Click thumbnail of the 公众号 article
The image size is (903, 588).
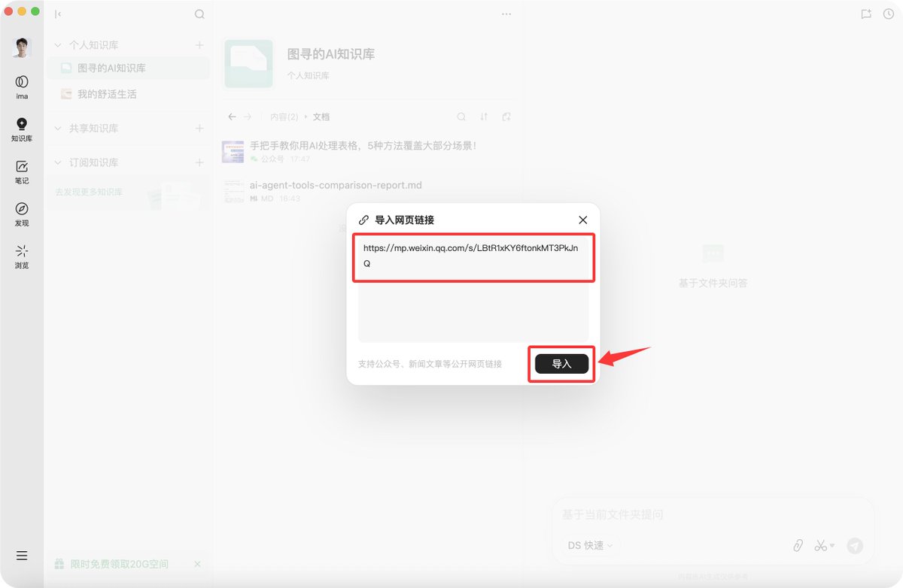[233, 151]
